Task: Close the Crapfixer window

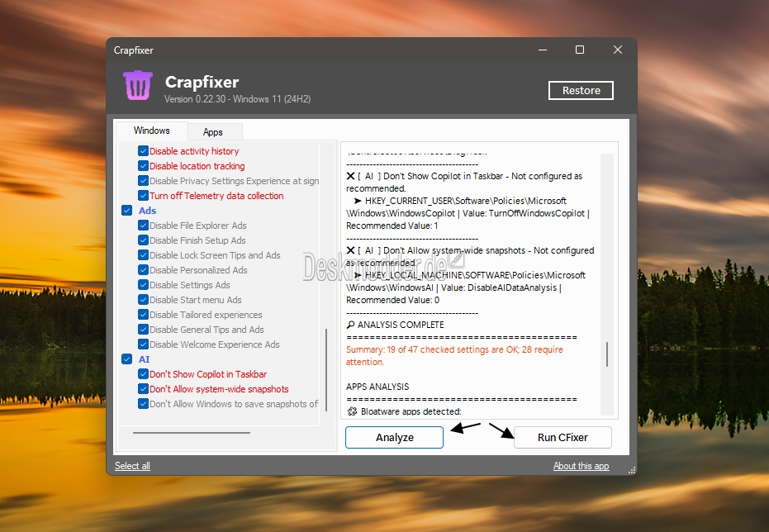Action: click(618, 50)
